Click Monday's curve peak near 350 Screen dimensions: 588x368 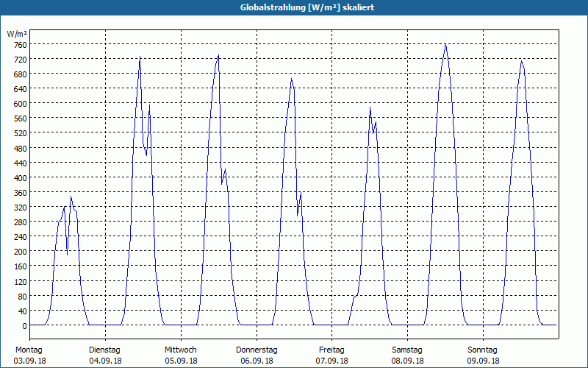coord(71,197)
